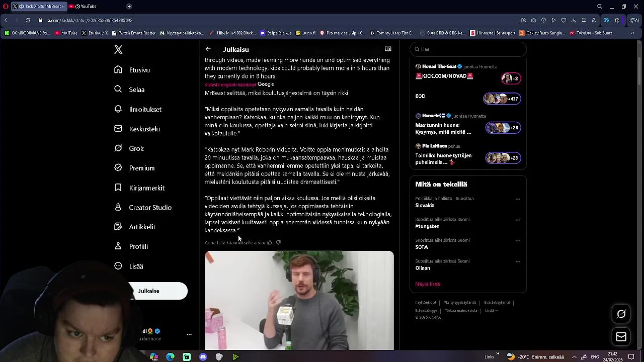Click the address bar URL
The width and height of the screenshot is (644, 362).
(90, 20)
